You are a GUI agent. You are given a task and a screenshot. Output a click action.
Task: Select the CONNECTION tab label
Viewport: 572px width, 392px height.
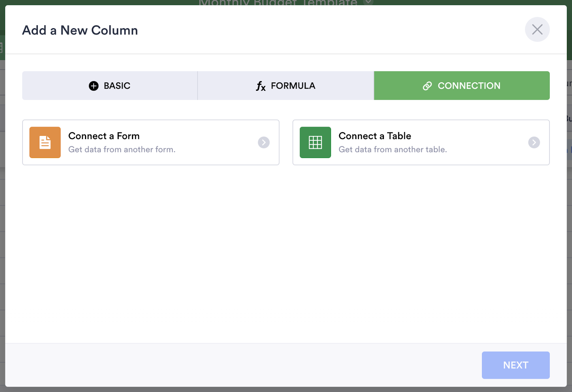point(469,86)
